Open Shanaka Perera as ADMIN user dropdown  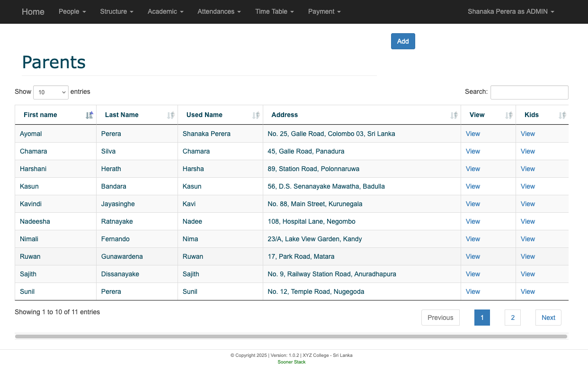(510, 11)
